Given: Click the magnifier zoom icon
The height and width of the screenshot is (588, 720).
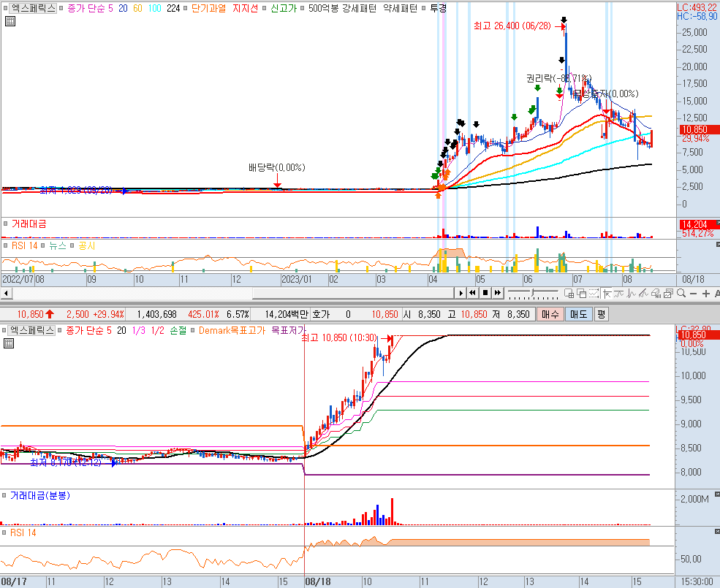Looking at the screenshot, I should 681,294.
